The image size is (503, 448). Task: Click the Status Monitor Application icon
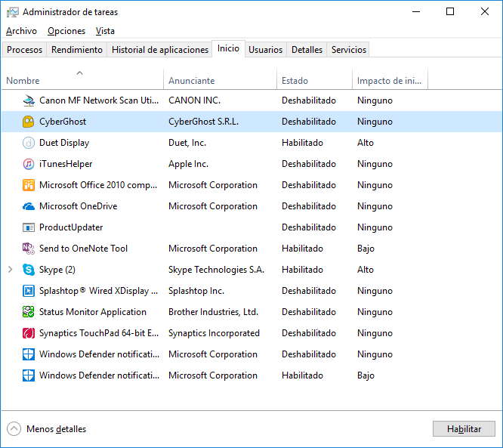tap(29, 312)
